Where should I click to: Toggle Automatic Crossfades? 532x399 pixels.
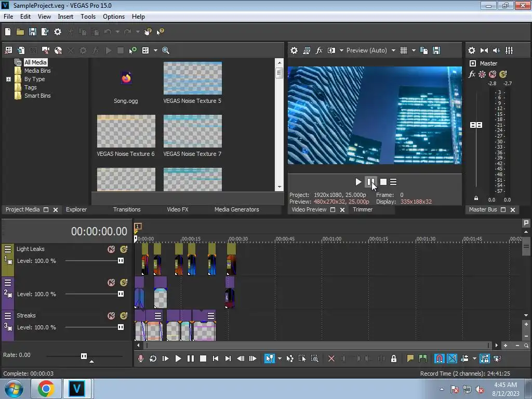point(452,358)
